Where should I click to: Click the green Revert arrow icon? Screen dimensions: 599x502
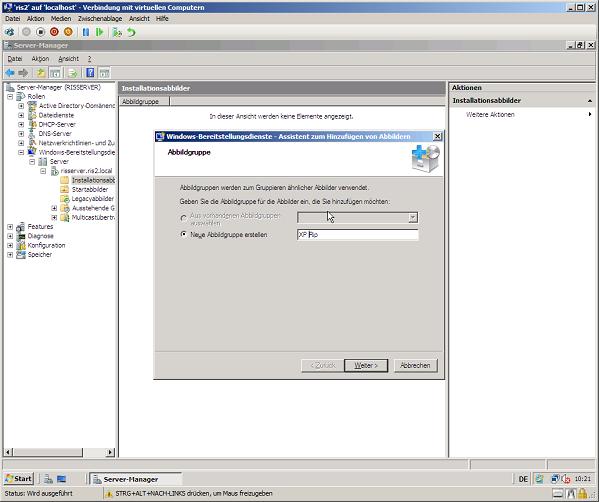(131, 32)
